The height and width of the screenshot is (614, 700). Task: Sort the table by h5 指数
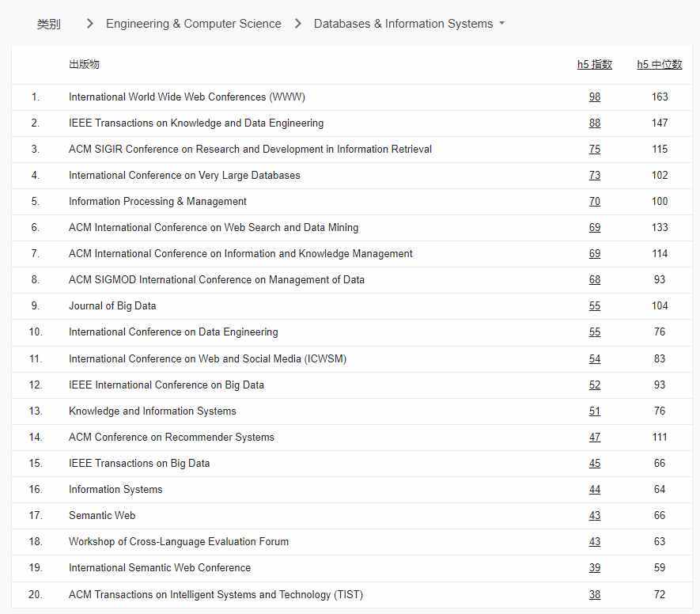tap(594, 64)
